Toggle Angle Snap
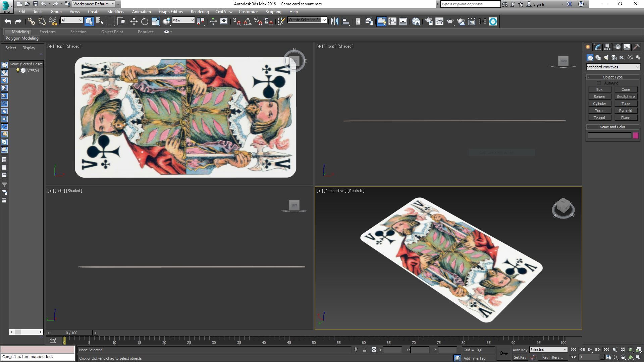644x362 pixels. click(x=248, y=21)
